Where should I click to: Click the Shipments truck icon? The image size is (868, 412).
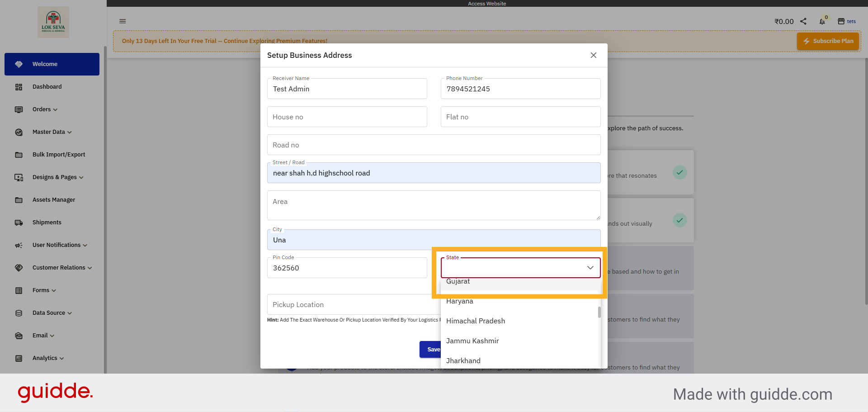coord(19,223)
